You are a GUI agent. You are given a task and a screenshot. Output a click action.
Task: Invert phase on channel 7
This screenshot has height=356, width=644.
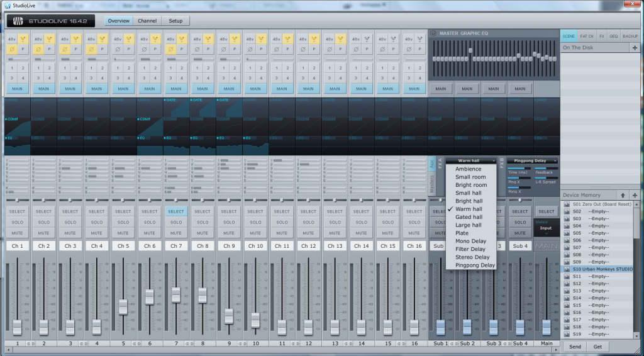170,49
